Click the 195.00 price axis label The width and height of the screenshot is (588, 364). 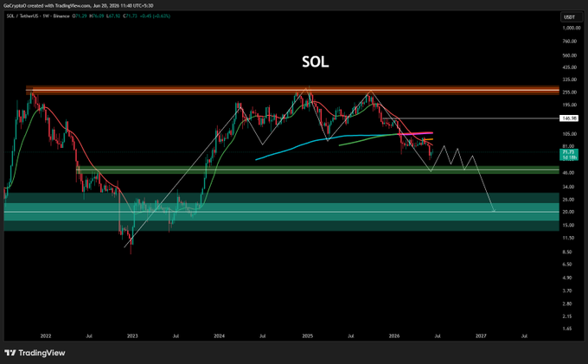coord(570,105)
